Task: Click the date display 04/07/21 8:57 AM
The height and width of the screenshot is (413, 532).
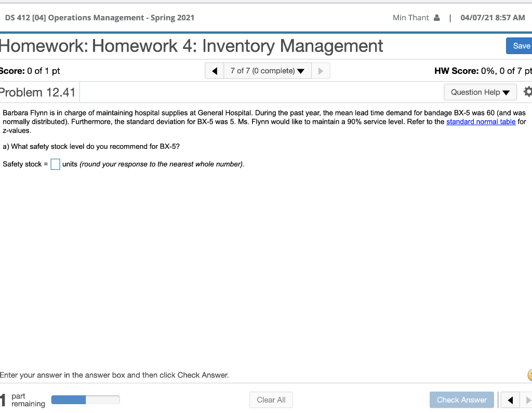Action: tap(493, 17)
